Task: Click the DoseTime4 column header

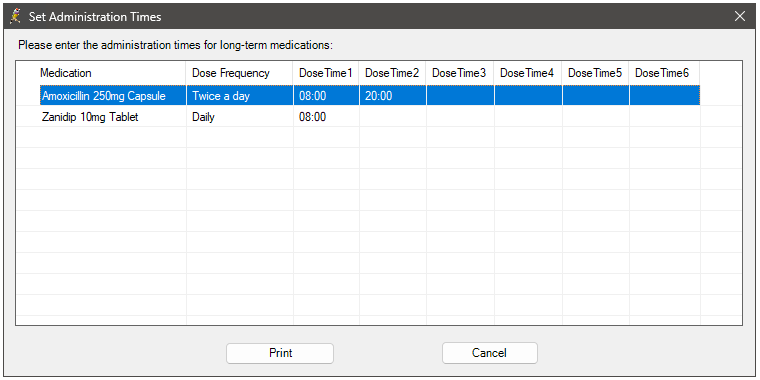Action: (x=528, y=73)
